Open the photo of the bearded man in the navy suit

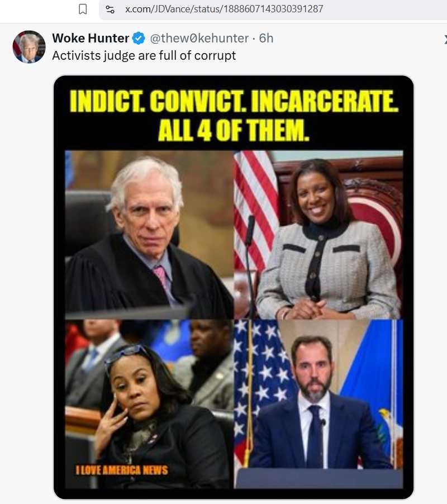tap(318, 404)
